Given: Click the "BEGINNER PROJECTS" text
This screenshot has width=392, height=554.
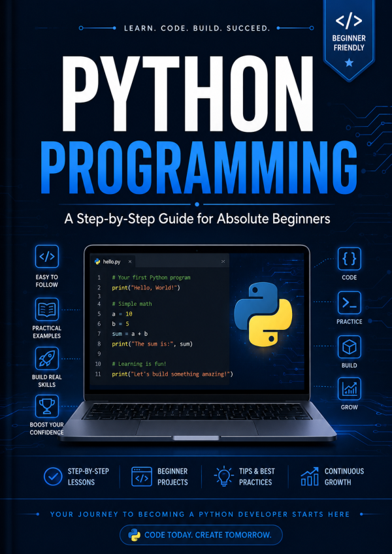Looking at the screenshot, I should point(172,477).
